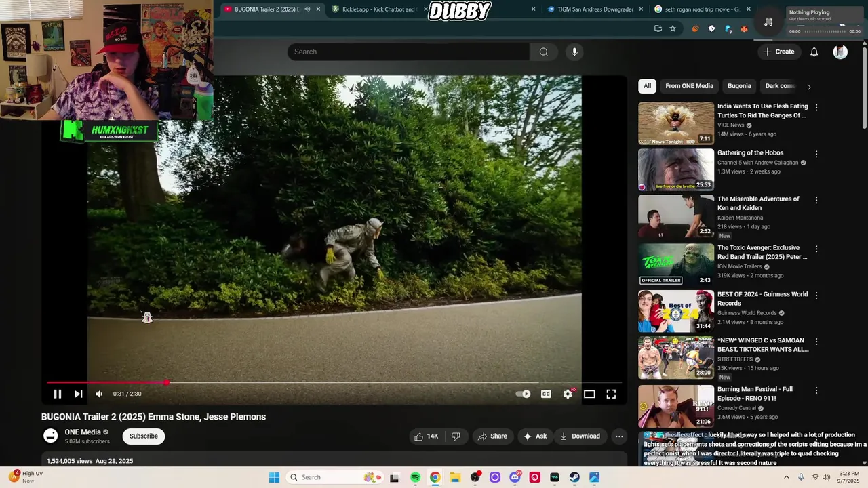Image resolution: width=868 pixels, height=488 pixels.
Task: Open Steam from the taskbar
Action: 574,477
